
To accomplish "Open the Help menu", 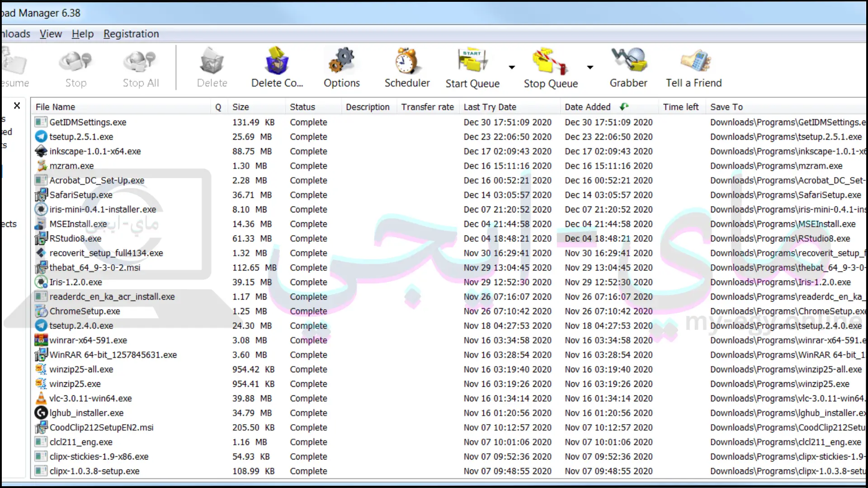I will coord(83,34).
